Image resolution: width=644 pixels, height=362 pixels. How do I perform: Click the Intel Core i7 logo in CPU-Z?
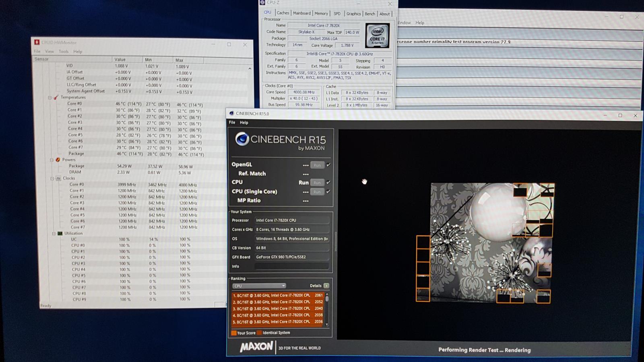tap(378, 36)
